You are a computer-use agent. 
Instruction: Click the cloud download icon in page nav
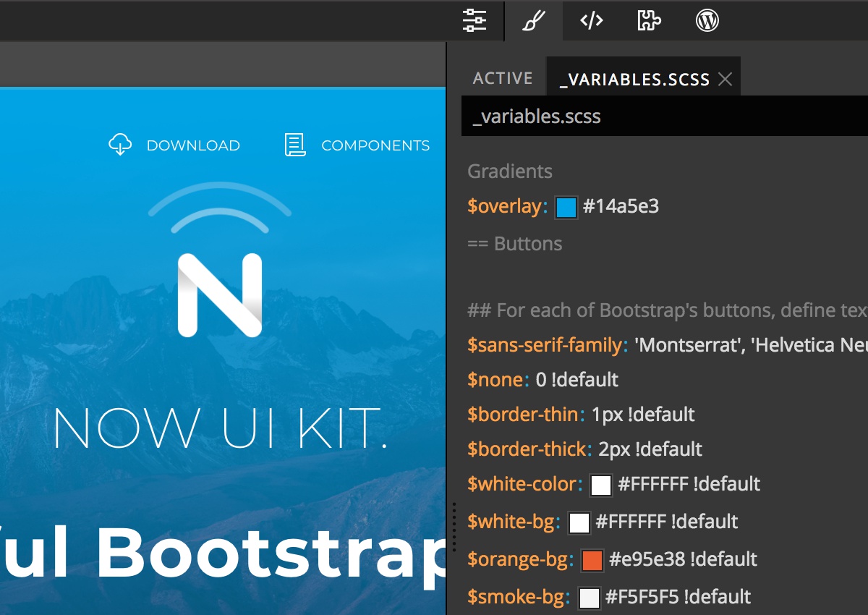pos(120,144)
